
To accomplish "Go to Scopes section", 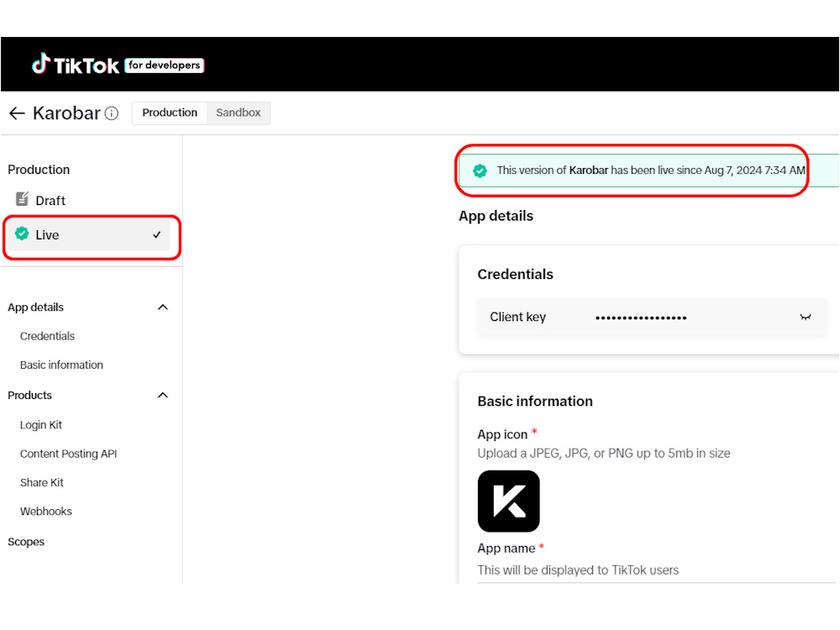I will (x=26, y=542).
